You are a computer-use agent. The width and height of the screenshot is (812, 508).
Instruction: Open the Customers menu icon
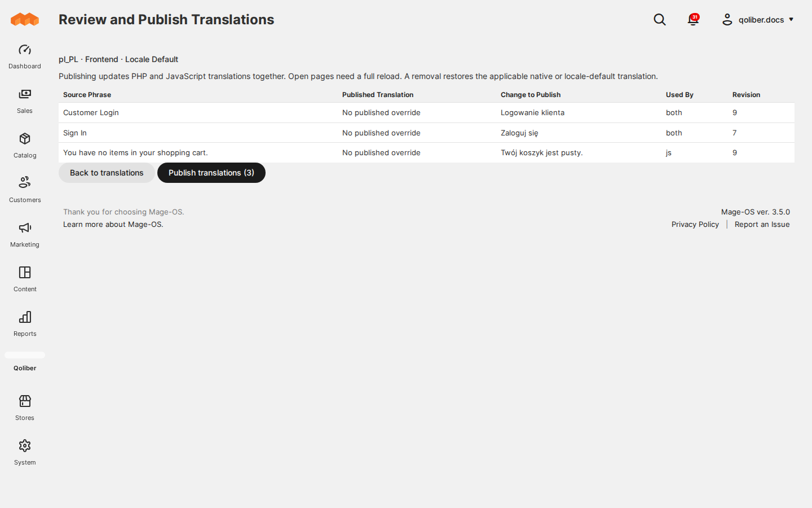25,182
